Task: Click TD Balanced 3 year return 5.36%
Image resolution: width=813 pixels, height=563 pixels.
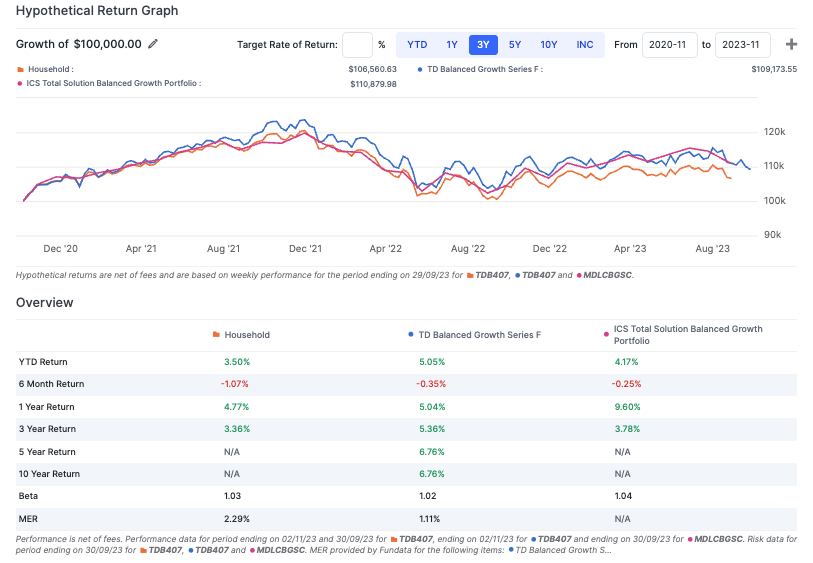Action: [432, 429]
